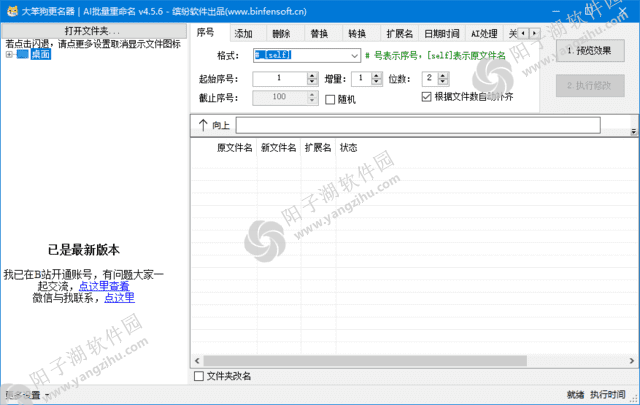Open the 更多设置 dropdown menu
This screenshot has width=640, height=405.
pyautogui.click(x=27, y=395)
